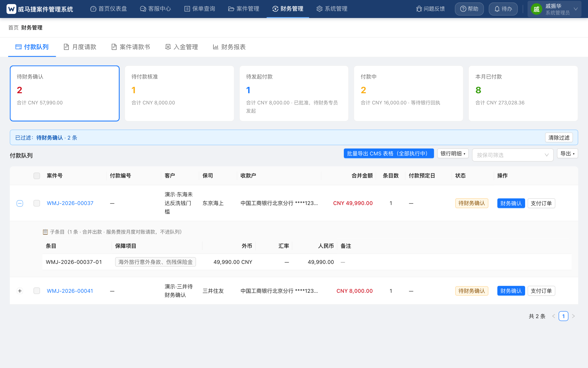Click the folder icon beside 案件管理
Viewport: 588px width, 368px height.
click(231, 9)
